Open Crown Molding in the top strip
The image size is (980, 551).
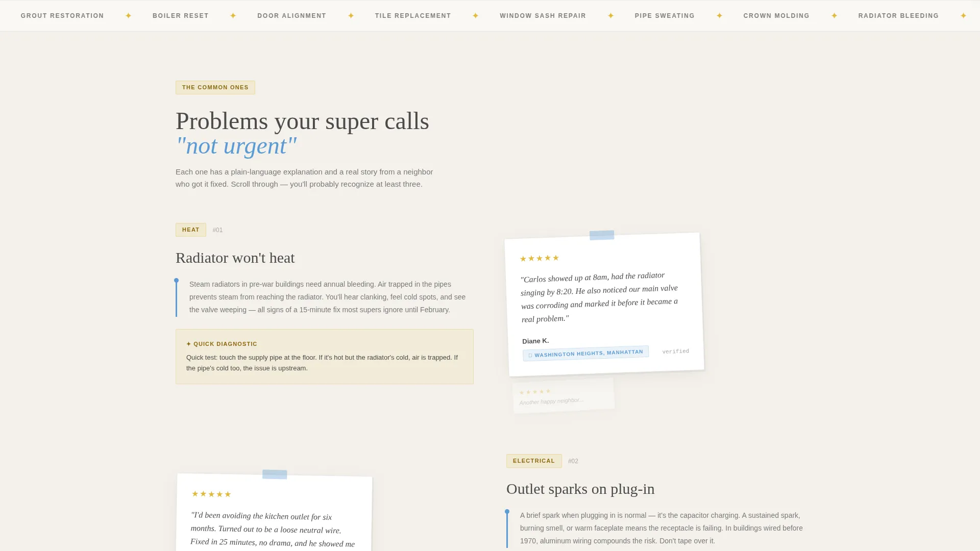pos(776,16)
